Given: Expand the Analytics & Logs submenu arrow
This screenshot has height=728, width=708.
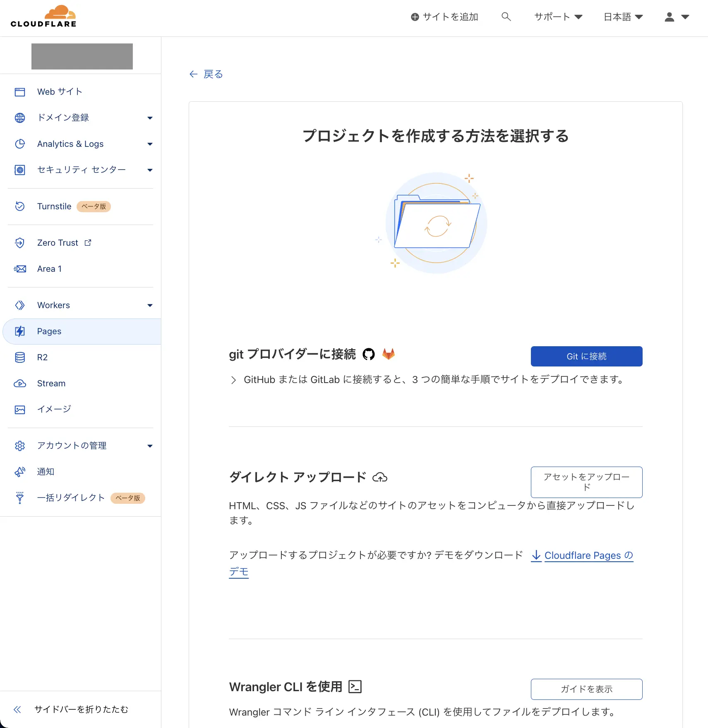Looking at the screenshot, I should 150,144.
